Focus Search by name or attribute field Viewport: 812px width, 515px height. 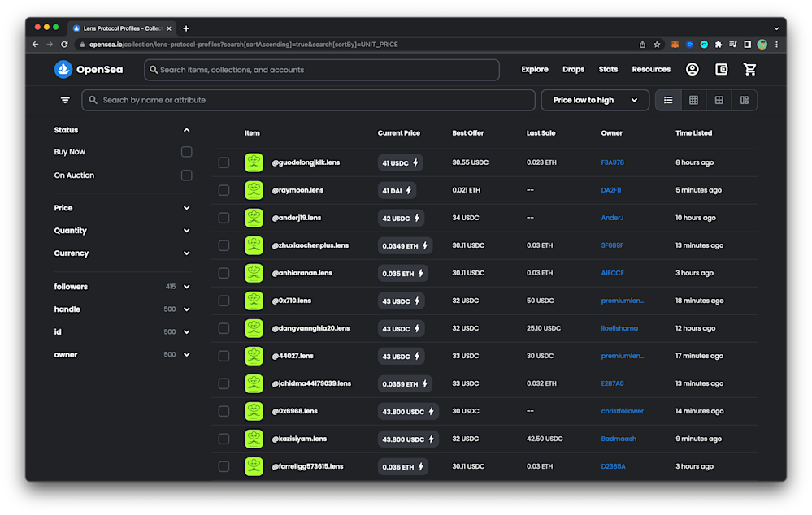click(x=308, y=100)
